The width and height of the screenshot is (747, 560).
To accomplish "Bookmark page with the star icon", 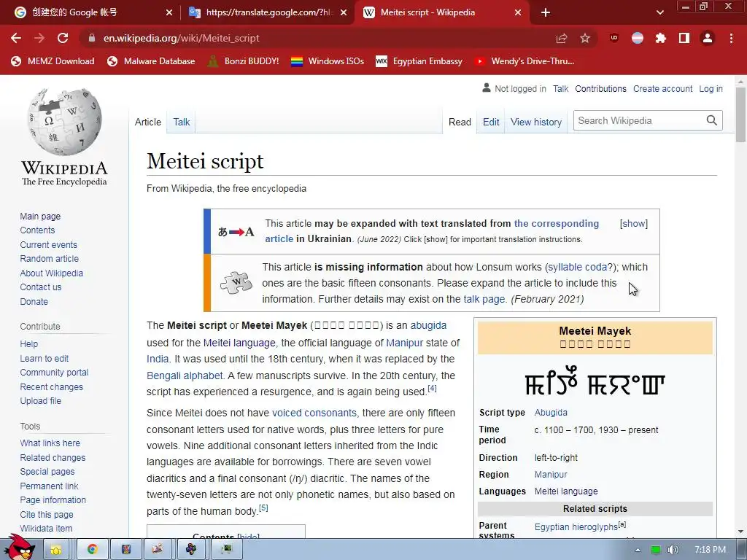I will click(585, 38).
